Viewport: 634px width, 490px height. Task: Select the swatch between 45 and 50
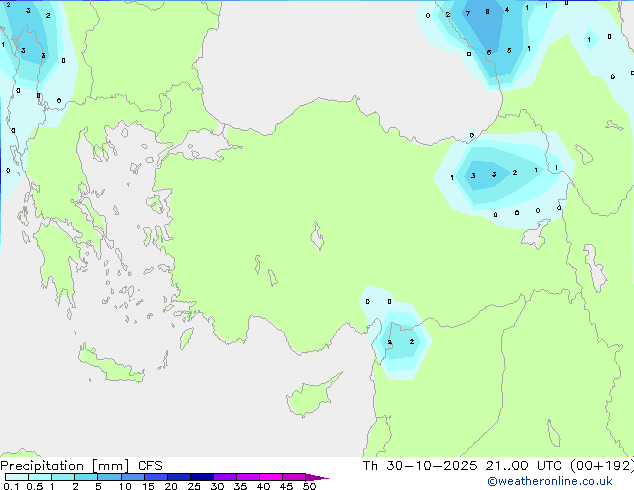[294, 477]
